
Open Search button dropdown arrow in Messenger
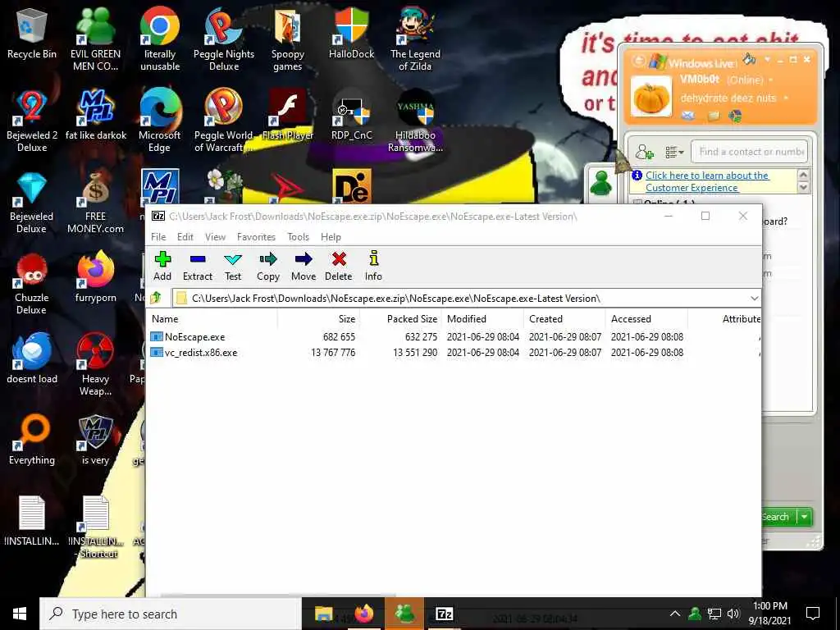[804, 517]
